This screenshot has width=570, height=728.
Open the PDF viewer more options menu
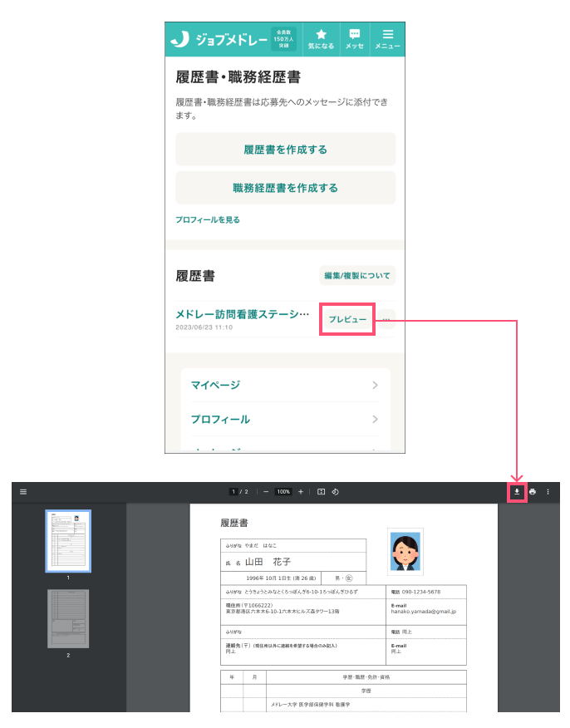548,492
